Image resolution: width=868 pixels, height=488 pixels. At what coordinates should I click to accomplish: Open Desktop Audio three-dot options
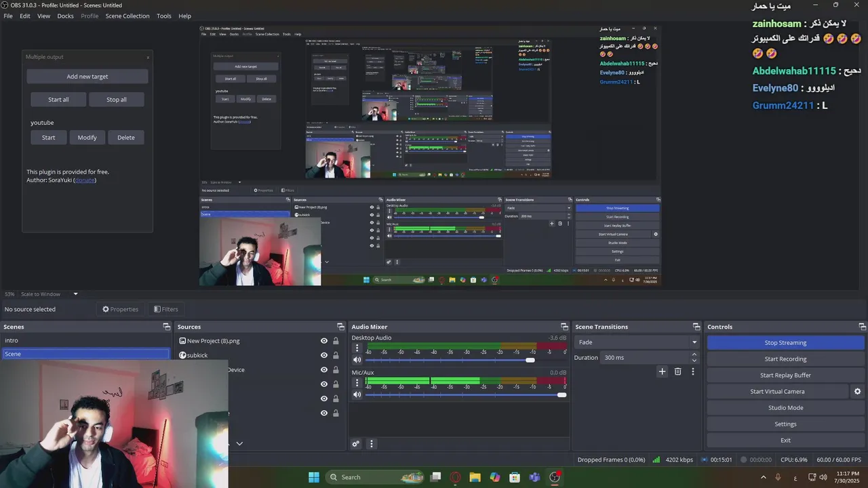(357, 348)
